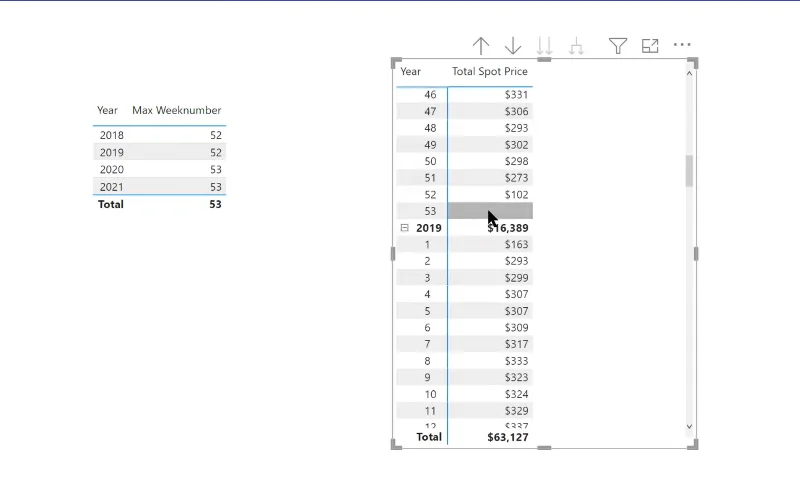Click the $333 value cell
The image size is (800, 500).
[x=516, y=361]
